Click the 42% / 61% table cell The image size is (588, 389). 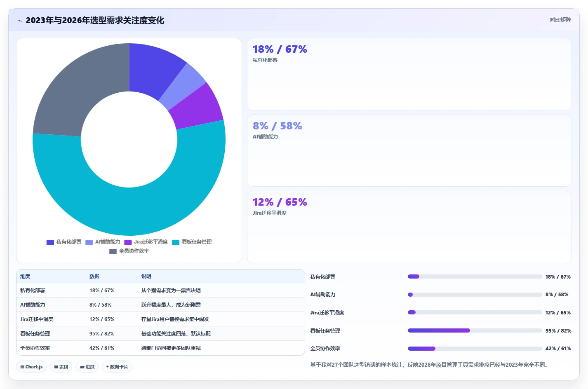tap(102, 348)
